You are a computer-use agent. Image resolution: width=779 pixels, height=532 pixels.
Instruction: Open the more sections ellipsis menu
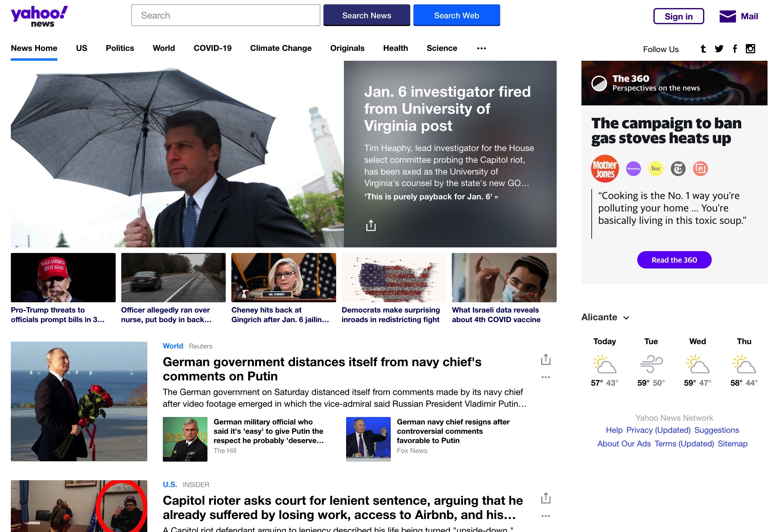[x=481, y=48]
